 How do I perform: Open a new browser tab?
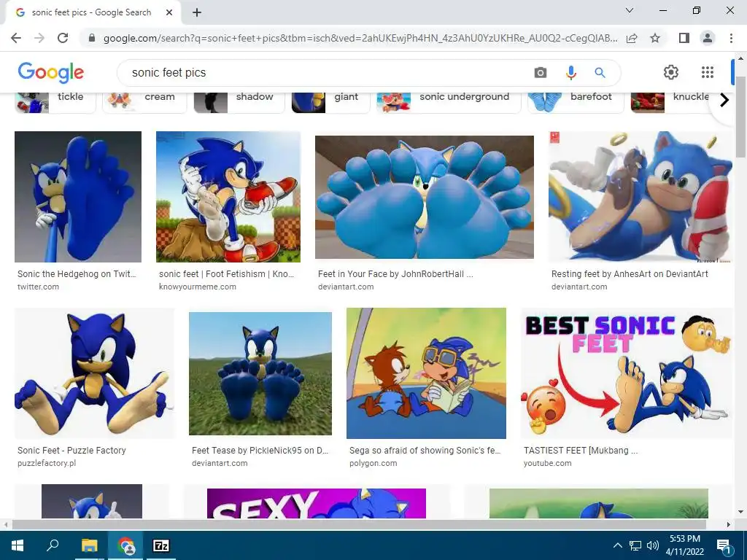(x=197, y=12)
